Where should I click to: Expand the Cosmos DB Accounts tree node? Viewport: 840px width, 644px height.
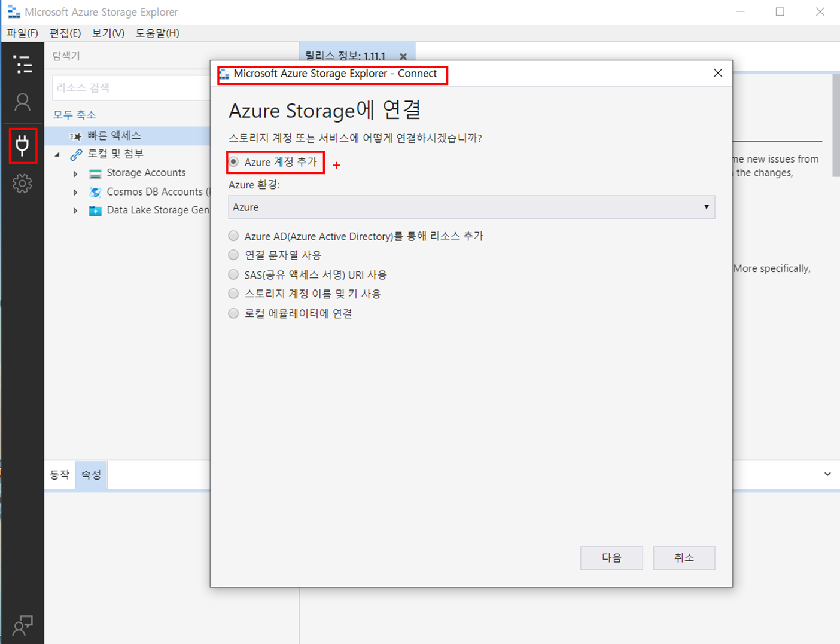pos(75,193)
